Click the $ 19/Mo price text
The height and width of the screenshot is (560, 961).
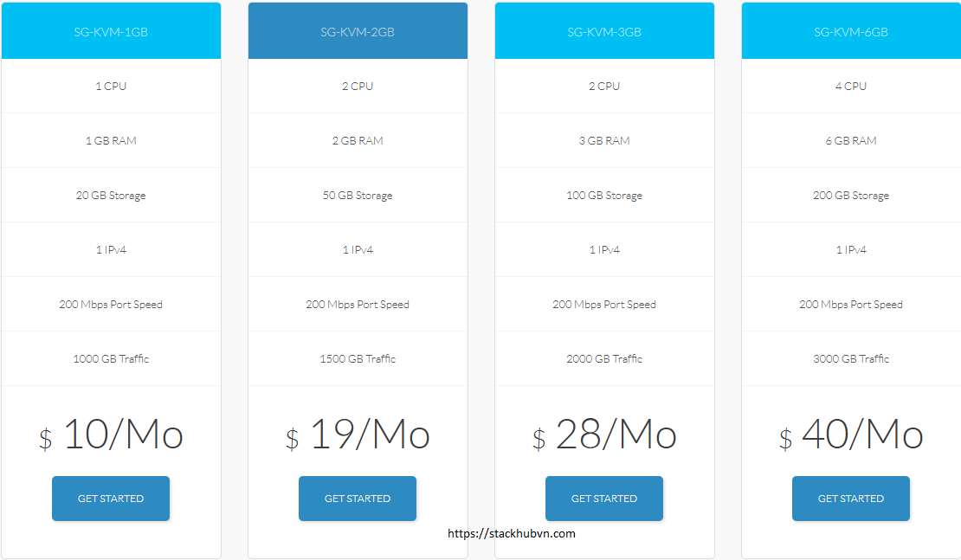pos(358,435)
